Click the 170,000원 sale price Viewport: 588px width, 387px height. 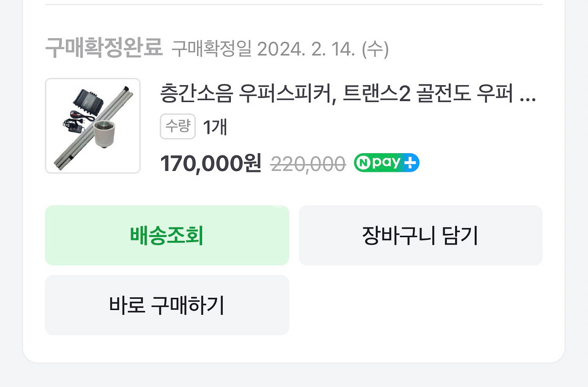tap(211, 164)
